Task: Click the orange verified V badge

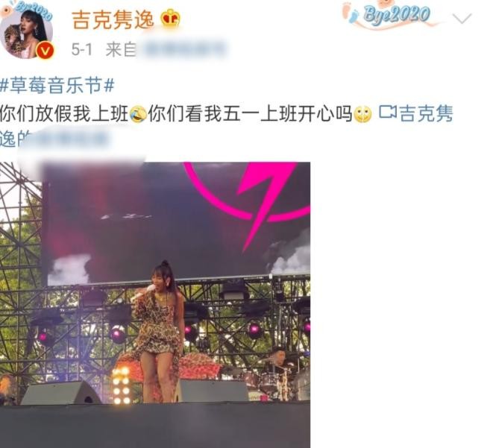Action: coord(45,50)
